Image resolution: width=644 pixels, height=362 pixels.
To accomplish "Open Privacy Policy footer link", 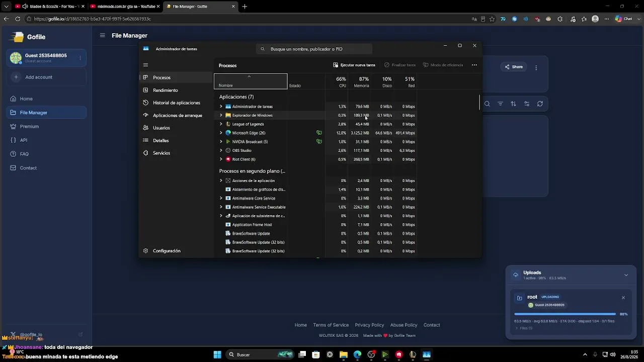I will coord(369,325).
